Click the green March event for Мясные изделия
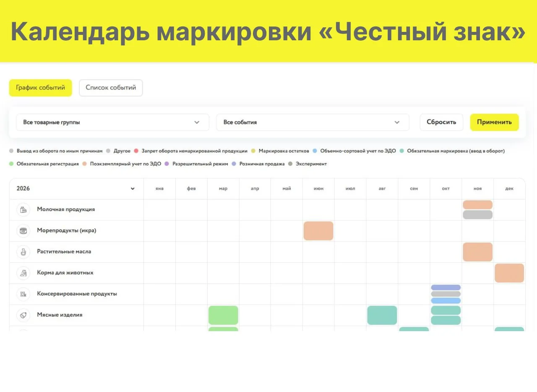Screen dimensions: 537x392 [x=223, y=315]
